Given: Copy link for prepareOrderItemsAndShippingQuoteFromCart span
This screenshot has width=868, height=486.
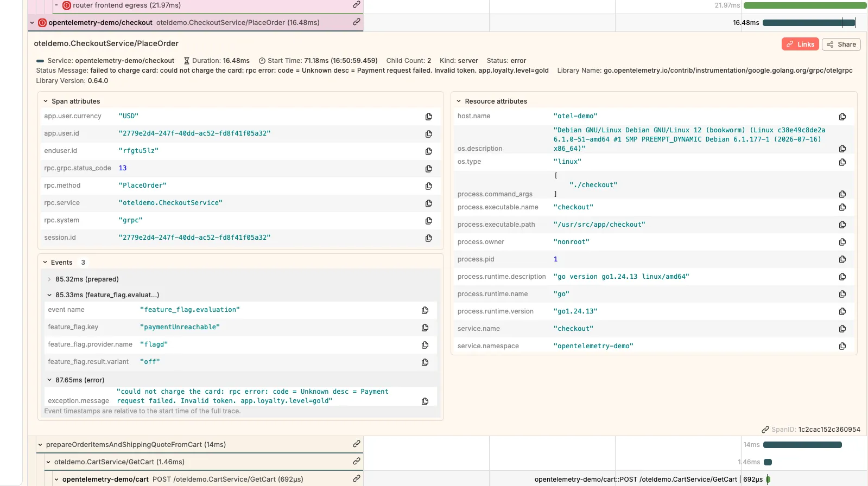Looking at the screenshot, I should click(x=357, y=444).
